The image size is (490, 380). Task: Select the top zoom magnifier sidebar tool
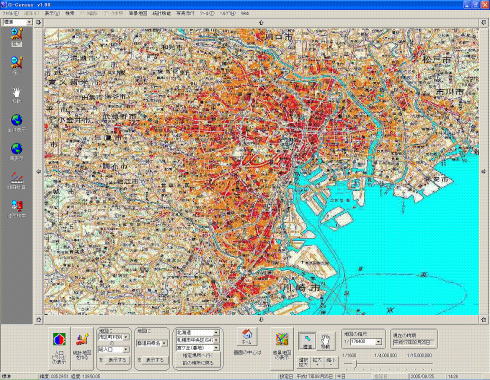[16, 35]
